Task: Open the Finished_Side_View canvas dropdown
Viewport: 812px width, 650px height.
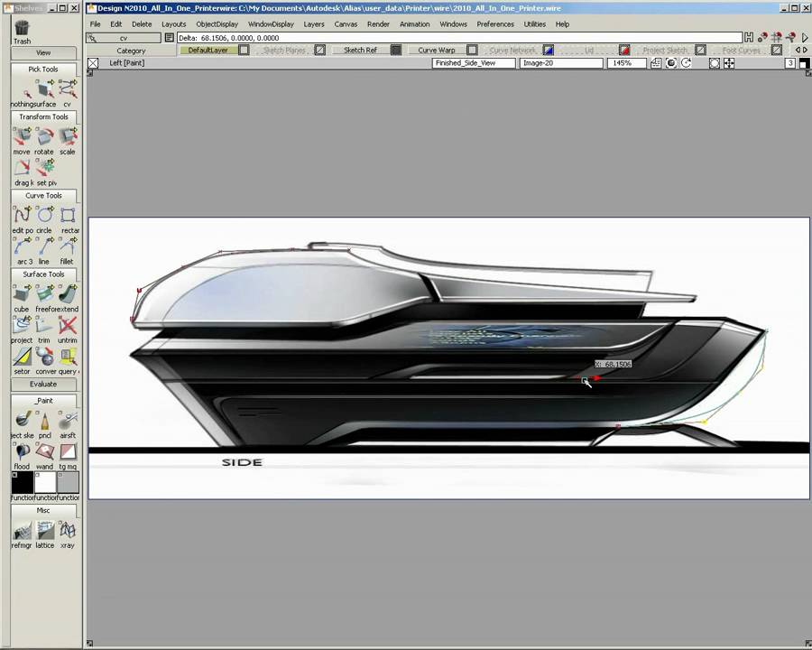Action: pyautogui.click(x=474, y=63)
